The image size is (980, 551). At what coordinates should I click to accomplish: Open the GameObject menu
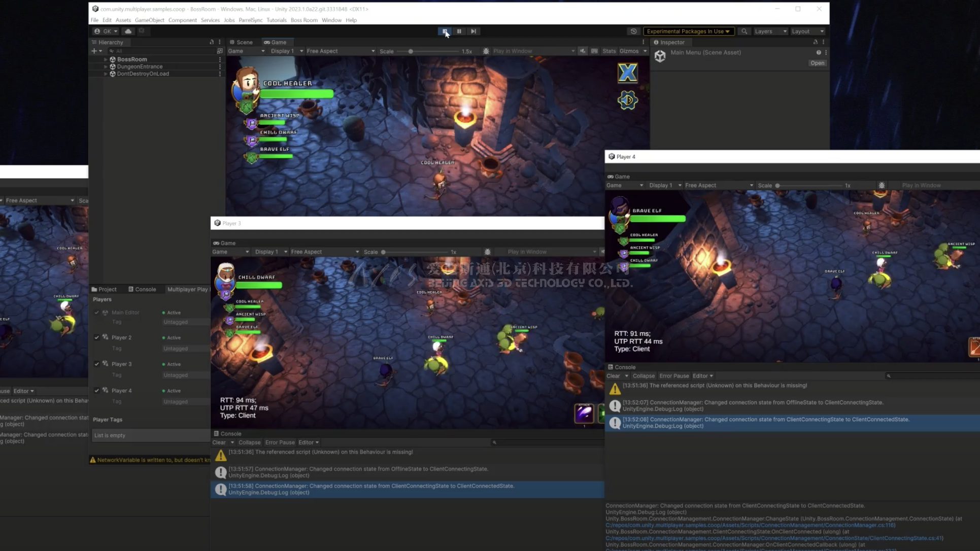point(149,20)
